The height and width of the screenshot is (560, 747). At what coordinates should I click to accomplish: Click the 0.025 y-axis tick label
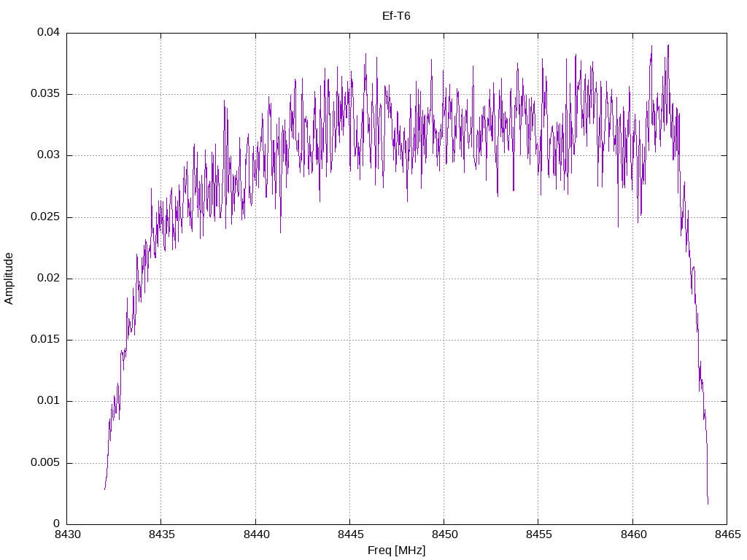coord(45,217)
